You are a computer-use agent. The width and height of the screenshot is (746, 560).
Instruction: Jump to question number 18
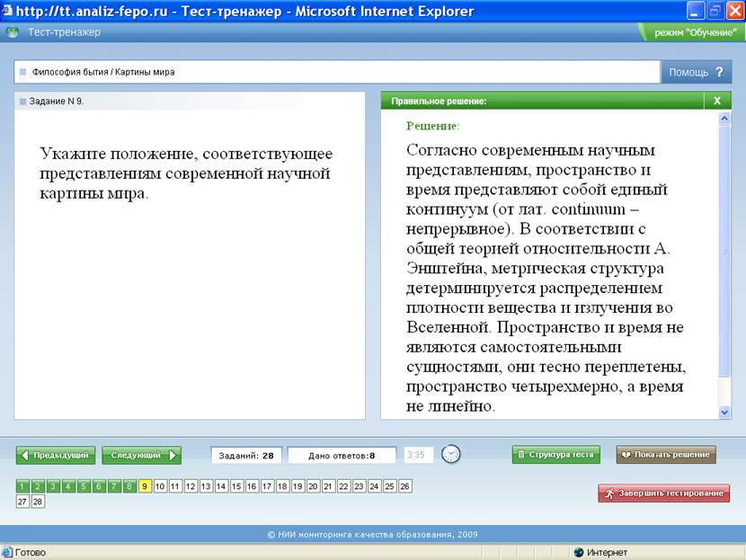coord(282,486)
